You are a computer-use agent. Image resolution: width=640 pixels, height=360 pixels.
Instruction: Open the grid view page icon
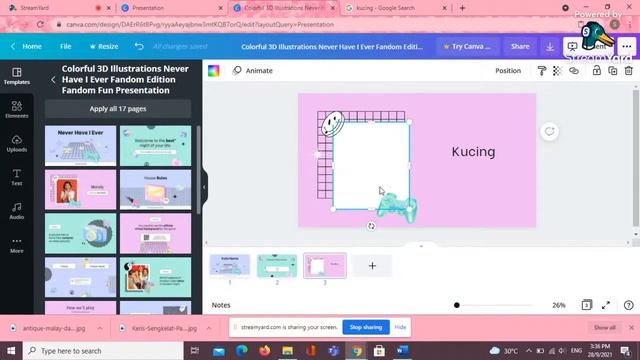point(587,305)
